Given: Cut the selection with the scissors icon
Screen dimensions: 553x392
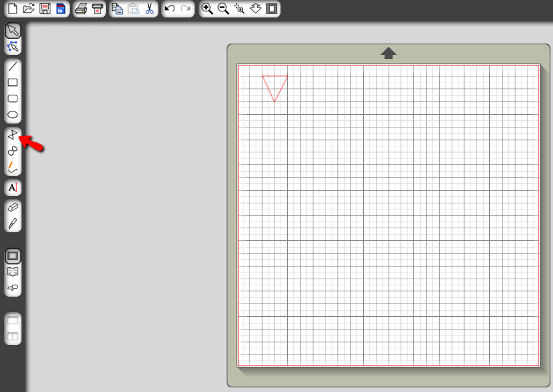Looking at the screenshot, I should pos(150,9).
